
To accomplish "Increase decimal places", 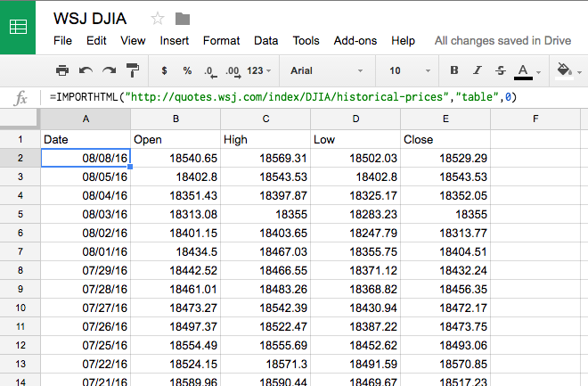I will (233, 70).
